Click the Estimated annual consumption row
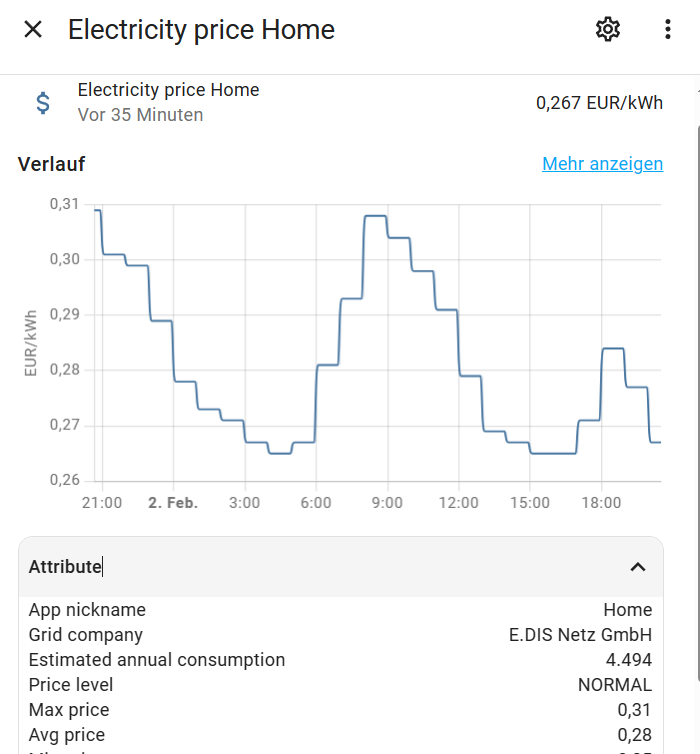The image size is (700, 754). pos(340,660)
